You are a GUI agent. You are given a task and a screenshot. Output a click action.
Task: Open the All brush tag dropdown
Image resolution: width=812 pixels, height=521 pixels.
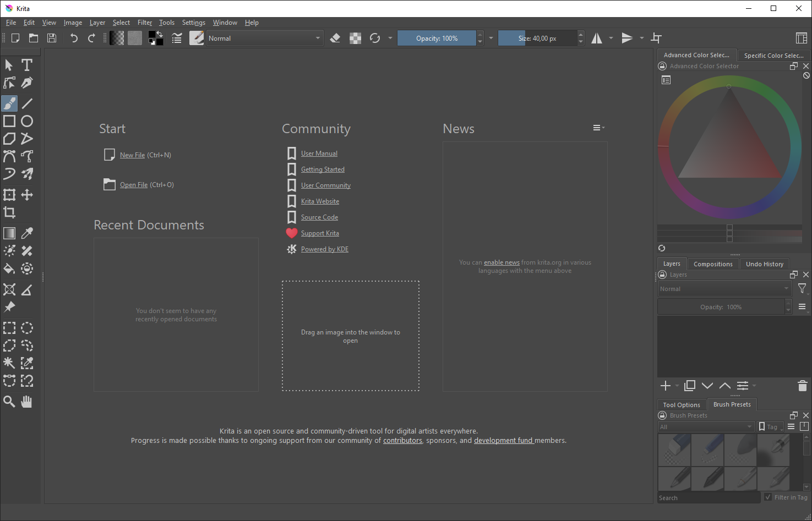click(706, 427)
